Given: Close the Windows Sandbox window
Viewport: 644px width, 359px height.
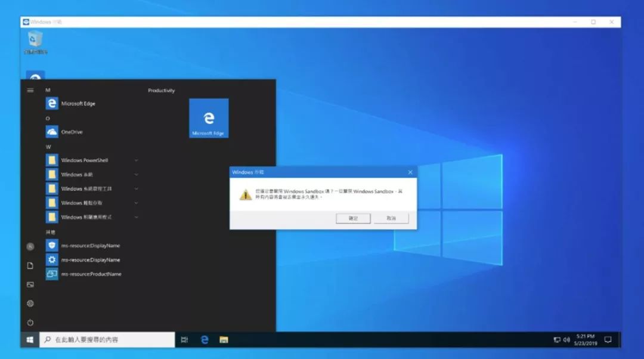Looking at the screenshot, I should point(612,22).
